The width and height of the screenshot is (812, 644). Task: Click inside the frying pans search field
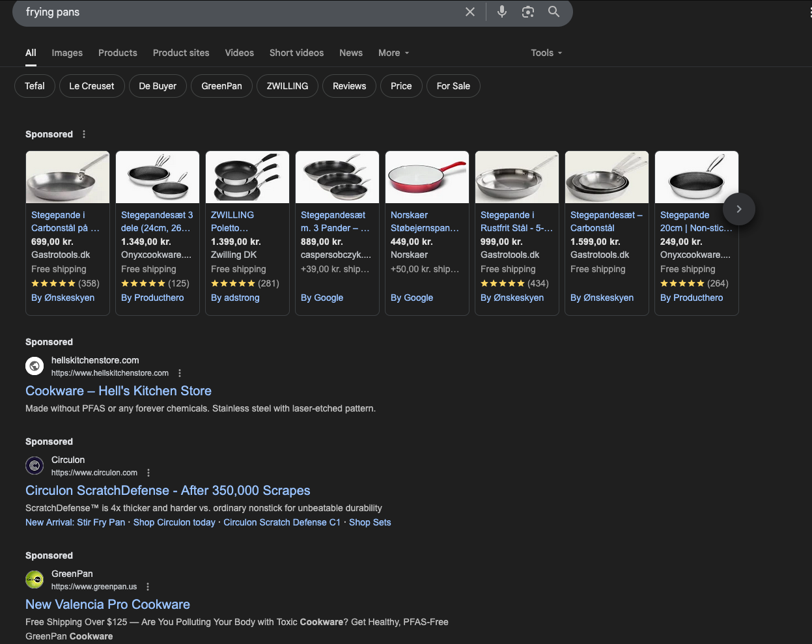(241, 12)
